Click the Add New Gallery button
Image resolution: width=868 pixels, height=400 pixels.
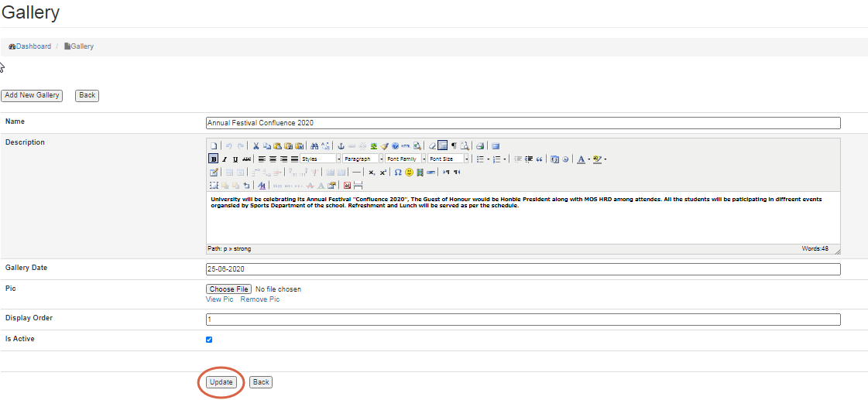[32, 95]
